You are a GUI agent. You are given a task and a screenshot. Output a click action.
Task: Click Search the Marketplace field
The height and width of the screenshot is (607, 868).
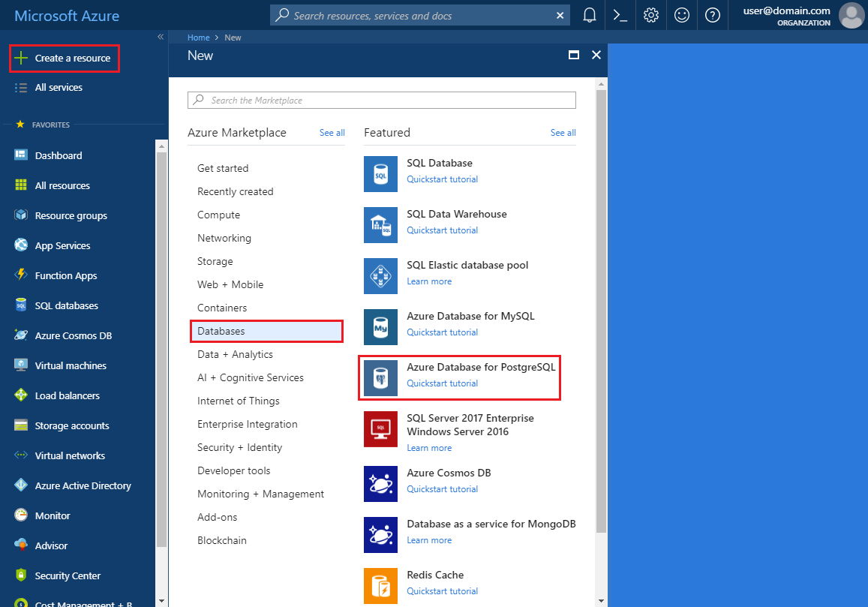(381, 101)
